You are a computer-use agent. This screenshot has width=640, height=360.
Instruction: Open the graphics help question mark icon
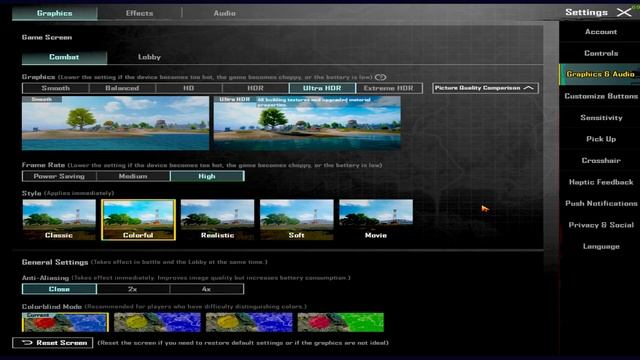(x=380, y=77)
